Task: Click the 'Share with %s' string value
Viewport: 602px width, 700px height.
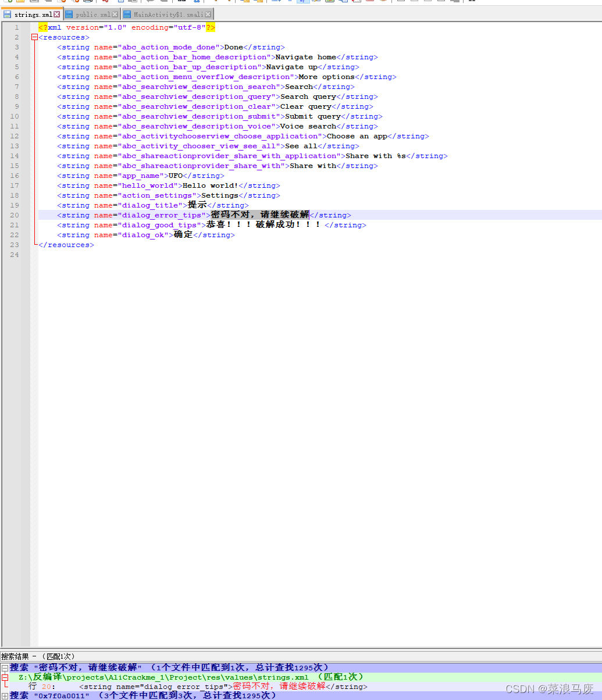Action: (x=376, y=156)
